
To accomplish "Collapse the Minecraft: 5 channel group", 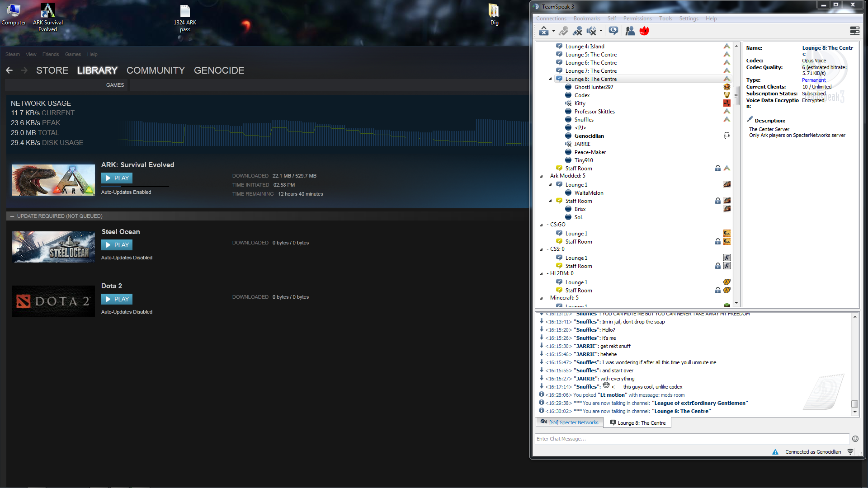I will click(541, 298).
